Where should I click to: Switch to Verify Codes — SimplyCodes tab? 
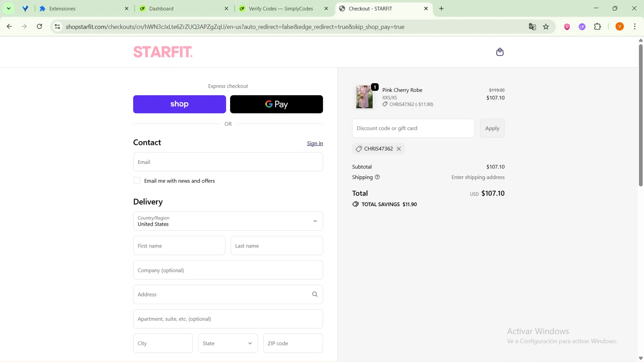point(284,9)
